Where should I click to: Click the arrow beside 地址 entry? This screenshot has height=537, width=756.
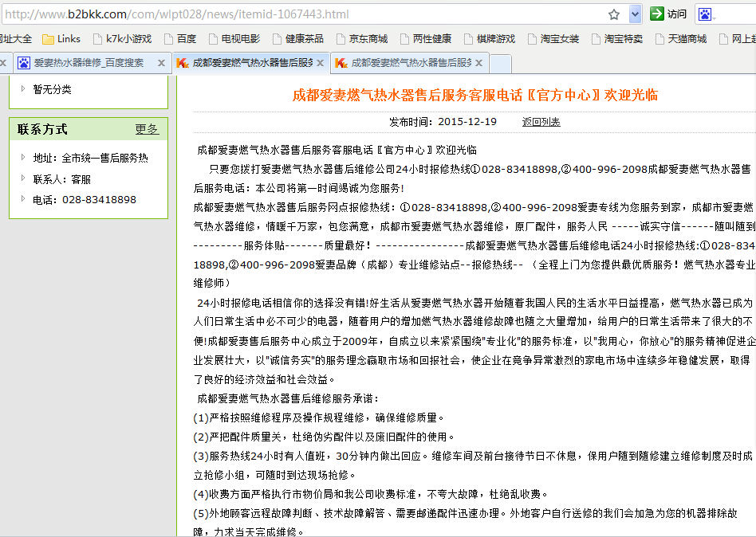pos(22,157)
